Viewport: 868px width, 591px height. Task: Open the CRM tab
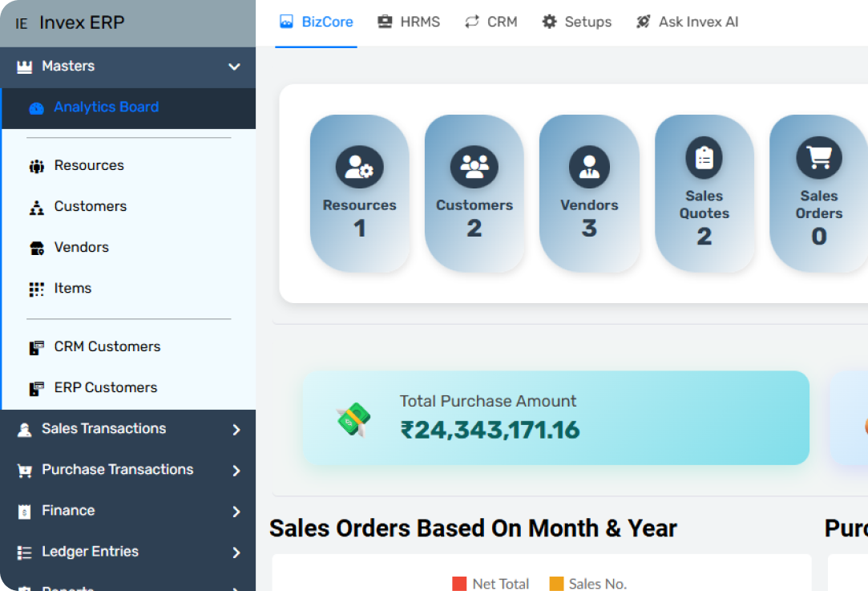pos(491,22)
